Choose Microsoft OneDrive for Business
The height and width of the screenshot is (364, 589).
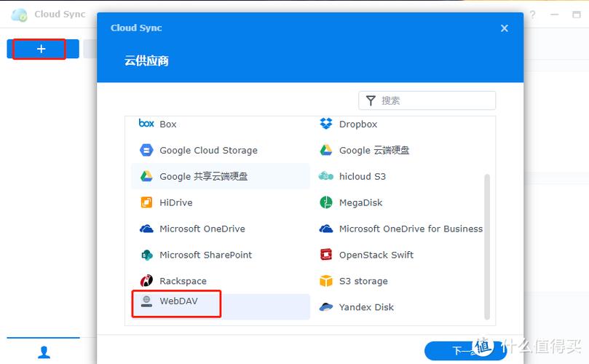coord(410,229)
